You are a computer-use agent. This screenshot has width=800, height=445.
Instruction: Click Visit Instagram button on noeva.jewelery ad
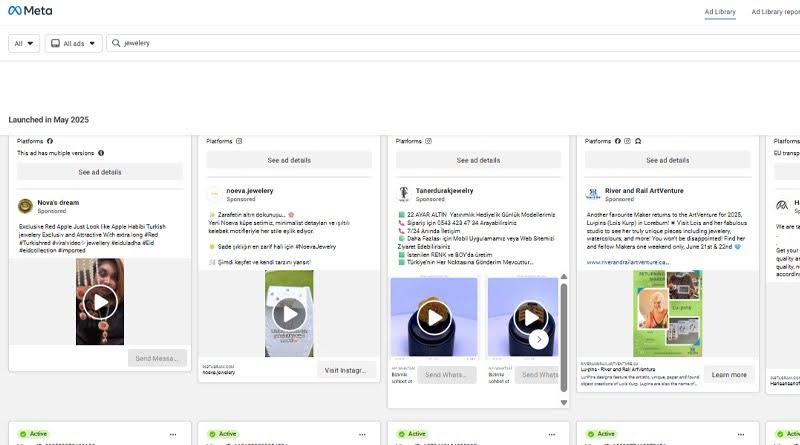tap(346, 370)
